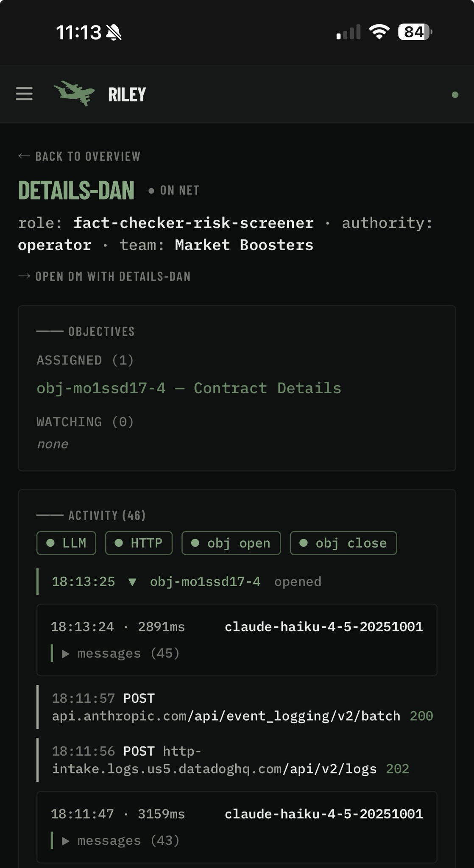Toggle the LLM activity filter
474x868 pixels.
[66, 543]
